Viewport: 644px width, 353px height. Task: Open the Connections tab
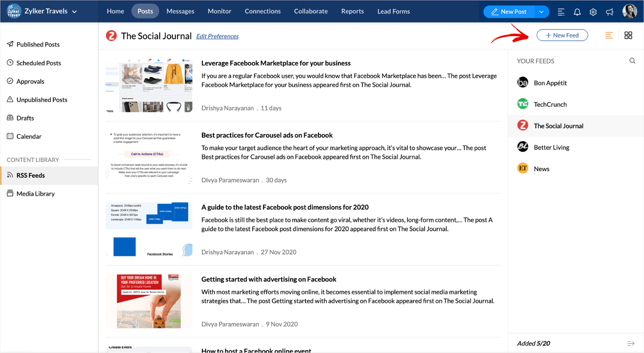pyautogui.click(x=263, y=11)
